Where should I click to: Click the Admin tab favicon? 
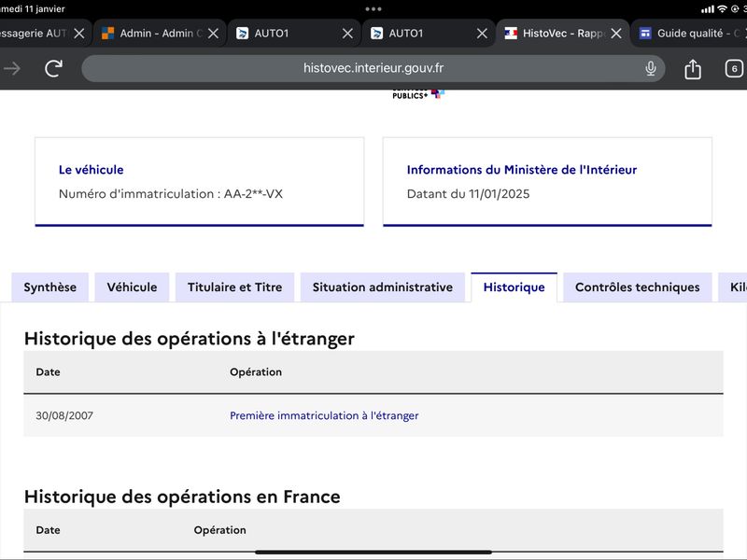pos(108,34)
